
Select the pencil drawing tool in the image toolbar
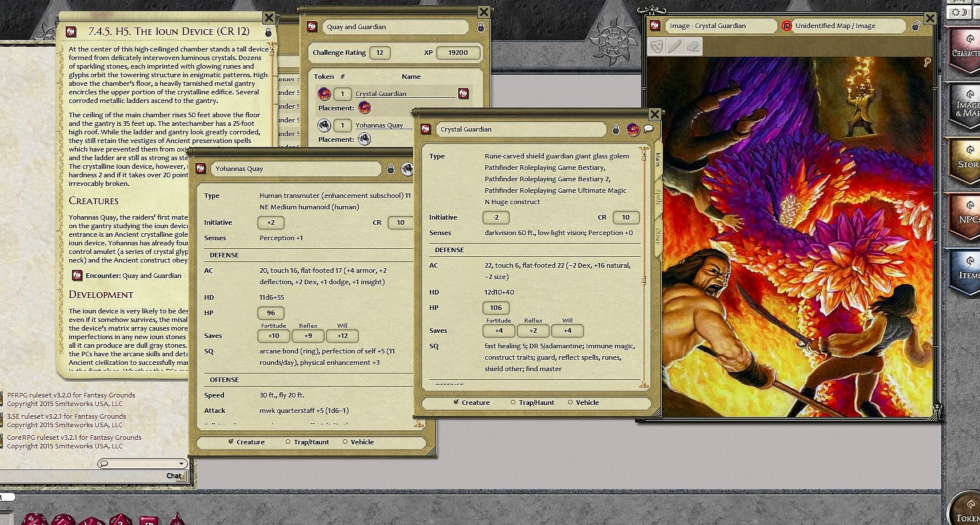click(675, 46)
